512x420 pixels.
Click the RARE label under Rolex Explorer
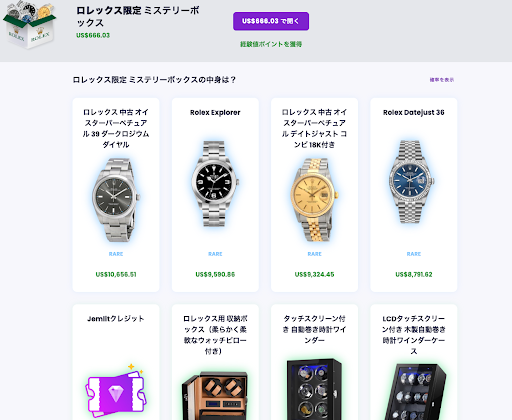tap(215, 254)
